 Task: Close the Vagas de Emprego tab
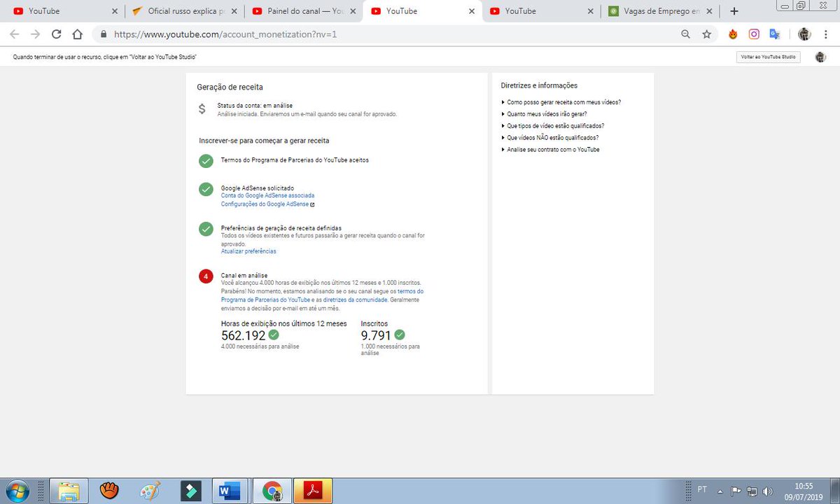[710, 11]
